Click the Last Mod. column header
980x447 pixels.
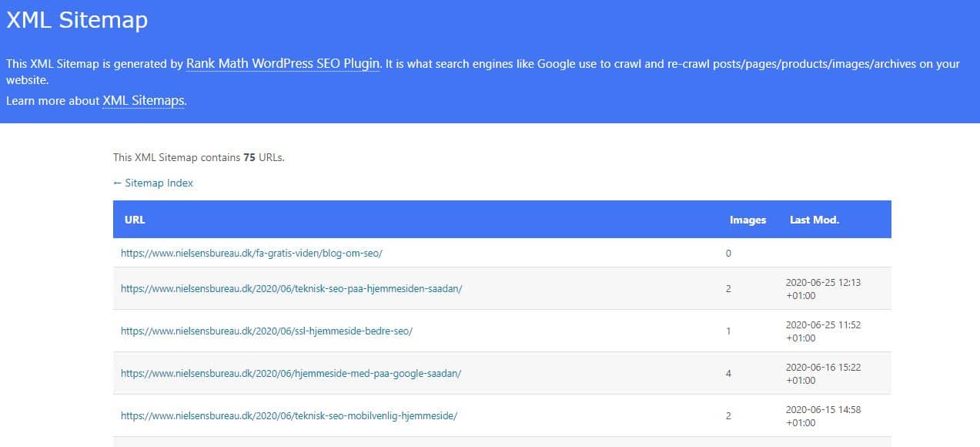click(x=814, y=220)
